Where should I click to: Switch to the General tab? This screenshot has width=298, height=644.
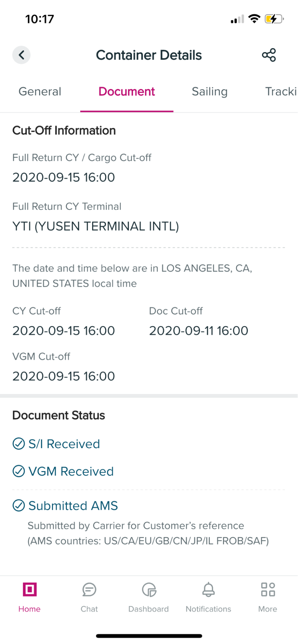tap(40, 91)
